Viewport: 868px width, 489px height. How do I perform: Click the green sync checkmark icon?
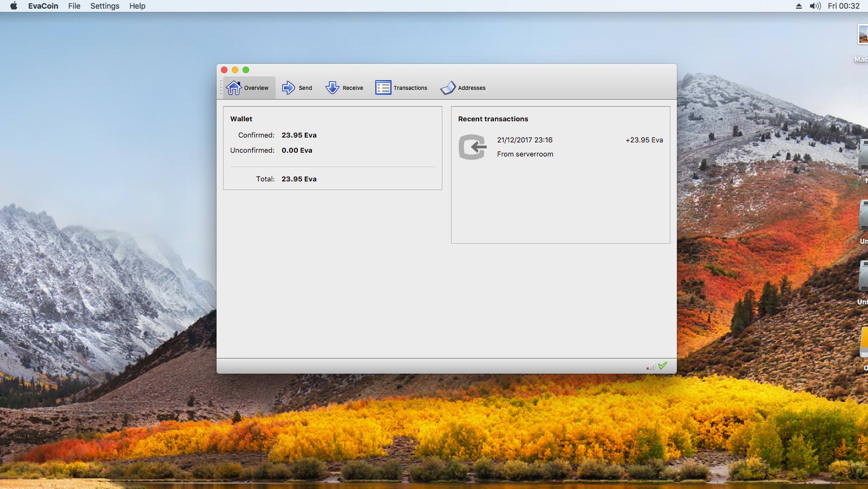point(663,366)
